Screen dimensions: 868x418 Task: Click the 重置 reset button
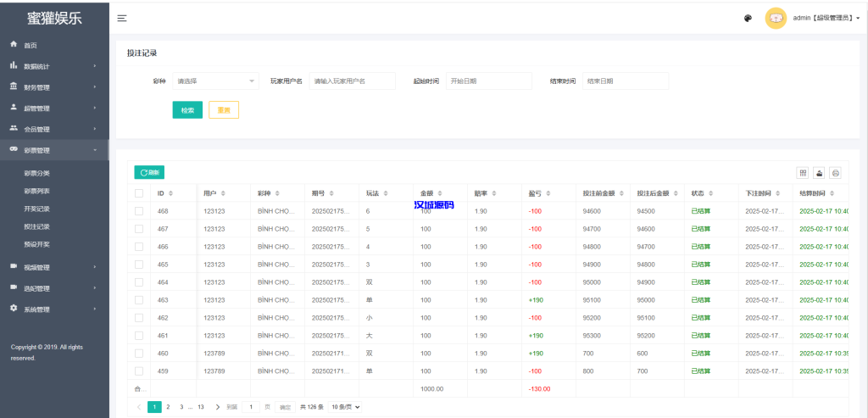click(x=224, y=109)
